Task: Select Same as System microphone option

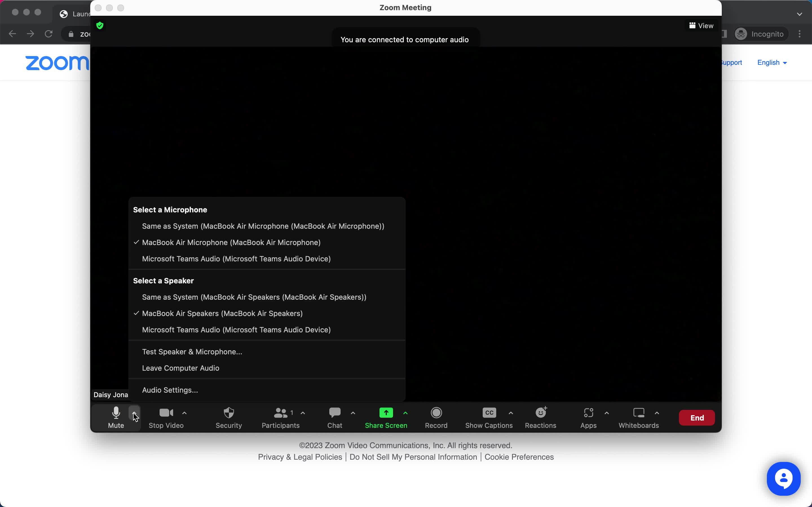Action: [x=263, y=226]
